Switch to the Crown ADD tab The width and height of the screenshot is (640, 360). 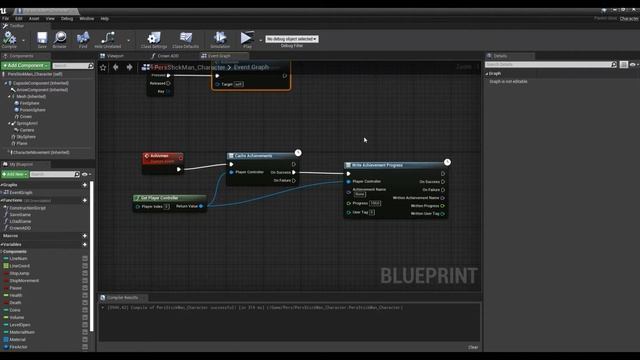coord(168,56)
